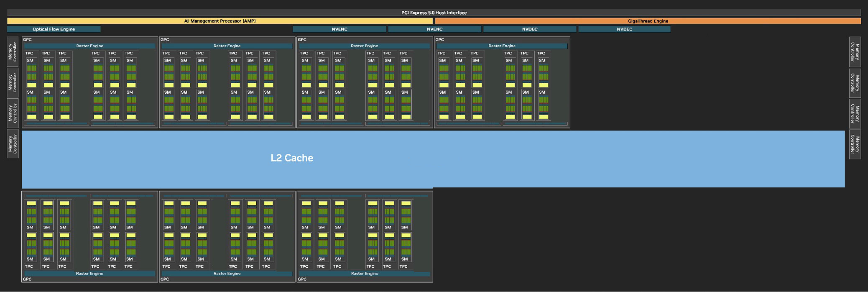The height and width of the screenshot is (292, 868).
Task: Select the GPC label of the bottom-left cluster
Action: click(x=27, y=279)
